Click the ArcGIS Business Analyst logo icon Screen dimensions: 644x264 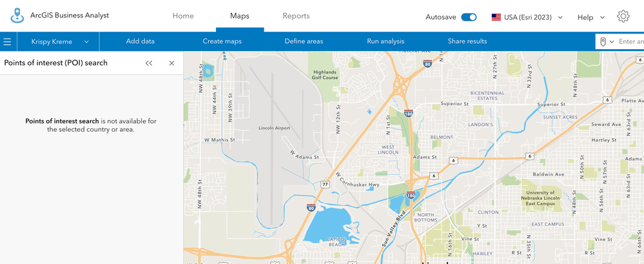tap(16, 15)
